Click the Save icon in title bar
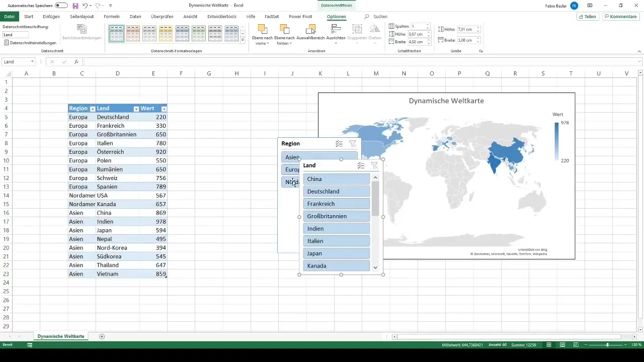 coord(75,6)
